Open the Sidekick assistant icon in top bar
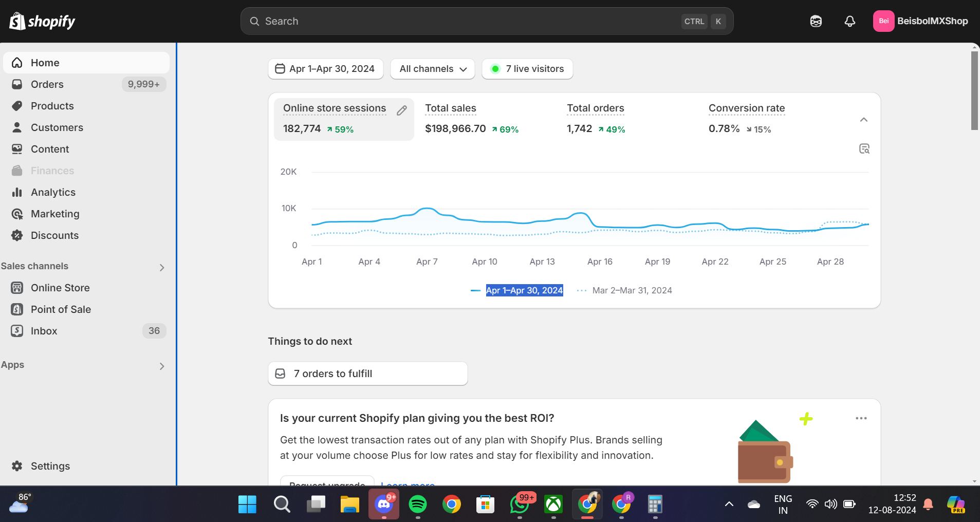Viewport: 980px width, 522px height. click(816, 21)
